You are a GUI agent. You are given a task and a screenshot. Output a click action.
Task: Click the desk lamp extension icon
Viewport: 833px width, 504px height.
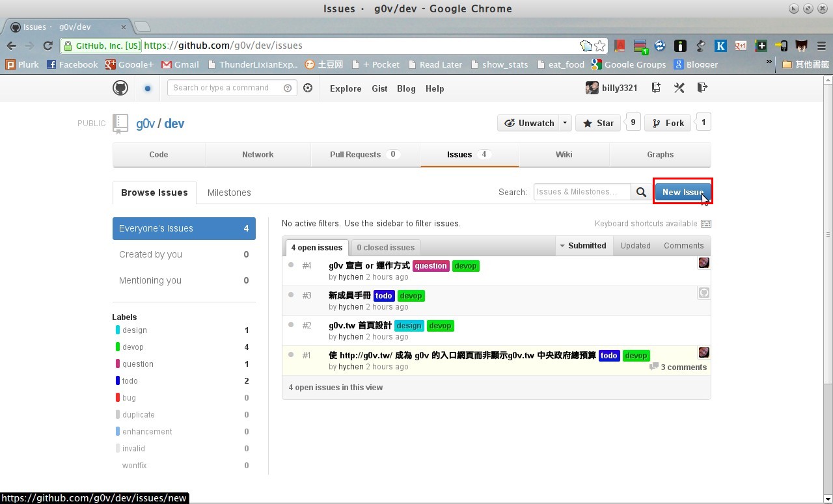tap(700, 46)
